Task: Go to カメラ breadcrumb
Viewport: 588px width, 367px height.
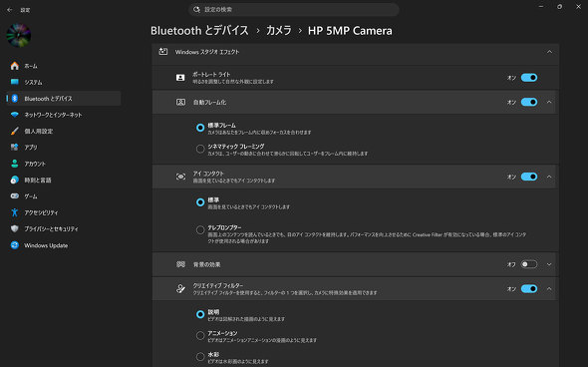Action: [x=279, y=30]
